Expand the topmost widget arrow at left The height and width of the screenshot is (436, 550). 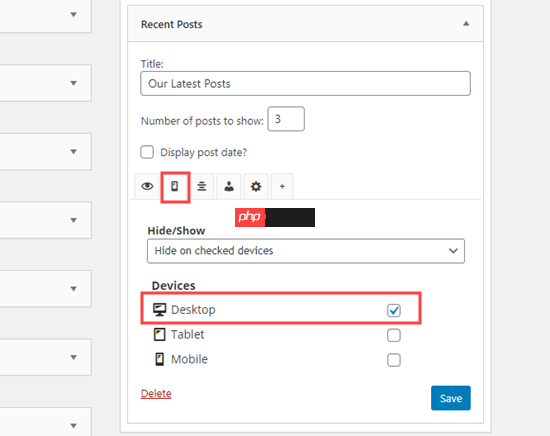click(73, 14)
